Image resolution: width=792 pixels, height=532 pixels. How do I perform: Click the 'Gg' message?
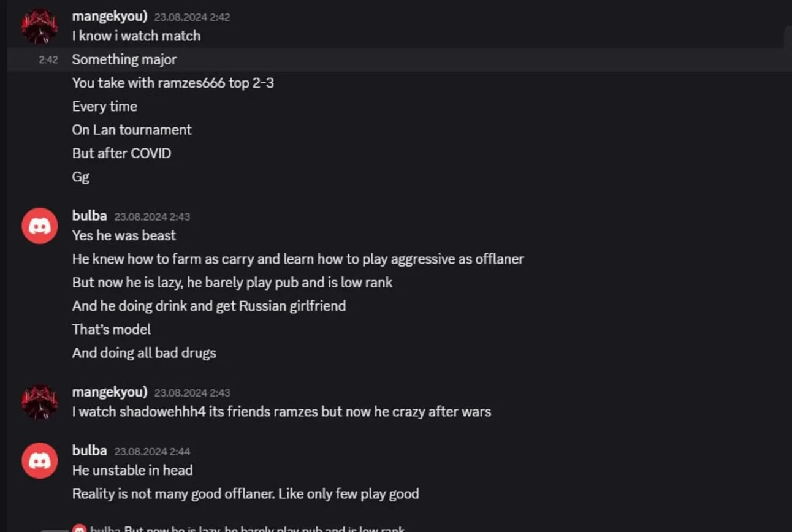coord(81,177)
